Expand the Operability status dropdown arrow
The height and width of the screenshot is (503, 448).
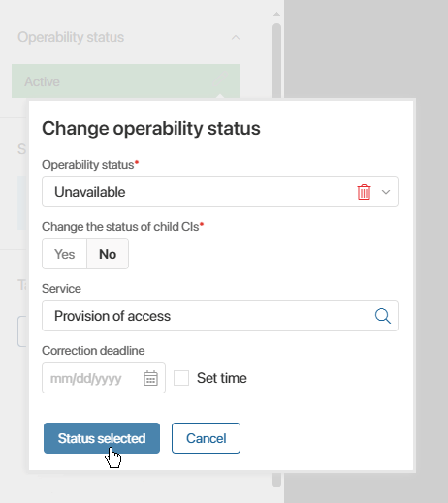[x=386, y=192]
